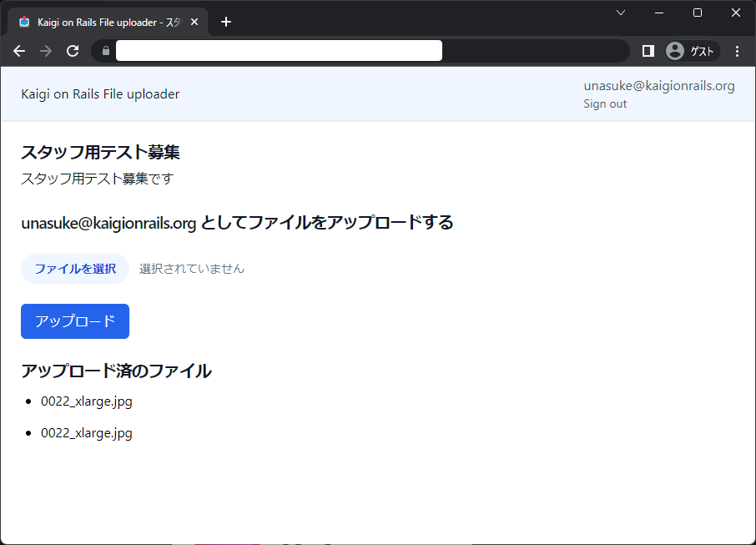The image size is (756, 545).
Task: Select the Kaigi on Rails File uploader tab
Action: (108, 23)
